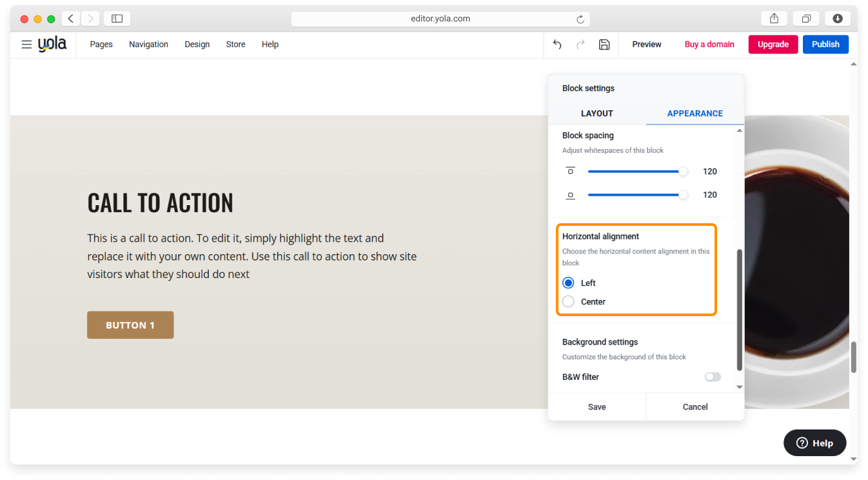Show the browser tab overview icon
The image size is (868, 480).
(x=806, y=19)
